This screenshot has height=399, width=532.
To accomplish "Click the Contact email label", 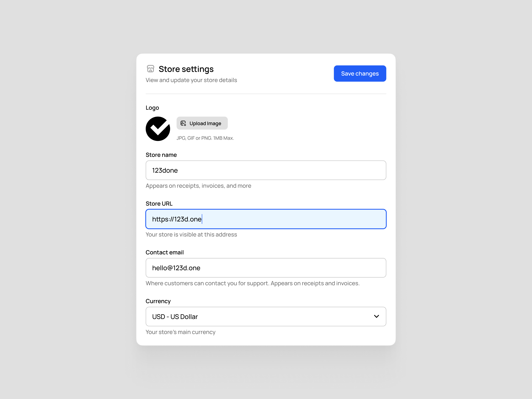I will tap(165, 253).
